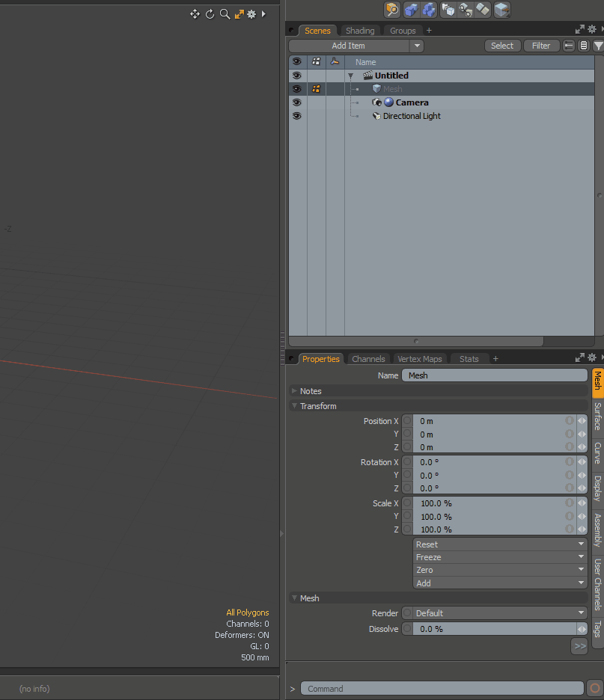
Task: Toggle visibility eye for the Mesh item
Action: [296, 89]
